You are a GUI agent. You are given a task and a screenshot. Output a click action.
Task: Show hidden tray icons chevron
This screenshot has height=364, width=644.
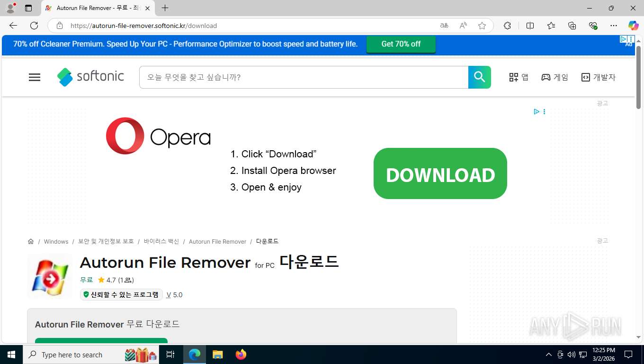pyautogui.click(x=549, y=355)
